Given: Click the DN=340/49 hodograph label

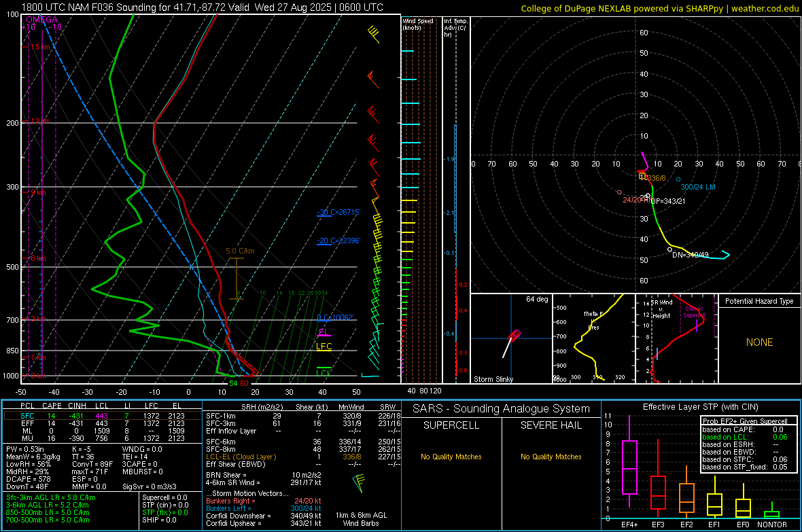Looking at the screenshot, I should 690,255.
